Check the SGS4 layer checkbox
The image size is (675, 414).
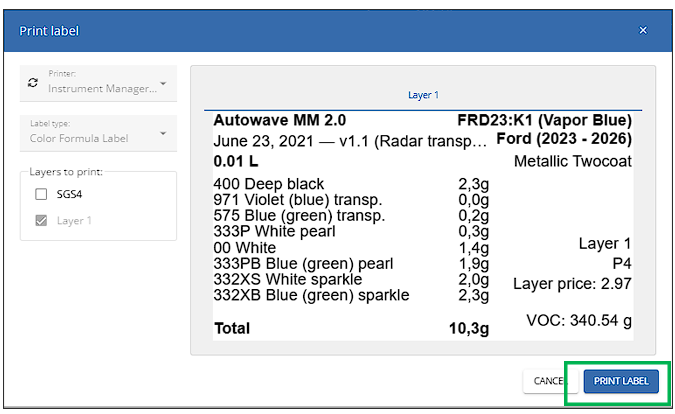(41, 194)
